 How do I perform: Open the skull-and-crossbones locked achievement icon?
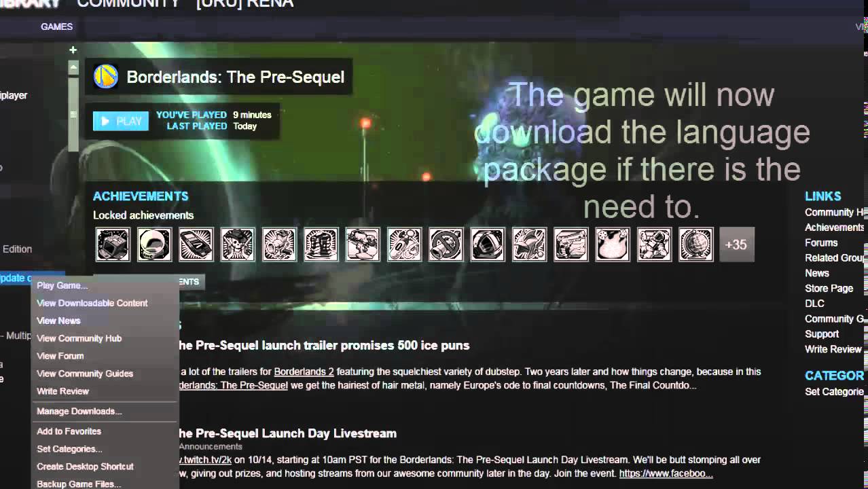point(238,244)
